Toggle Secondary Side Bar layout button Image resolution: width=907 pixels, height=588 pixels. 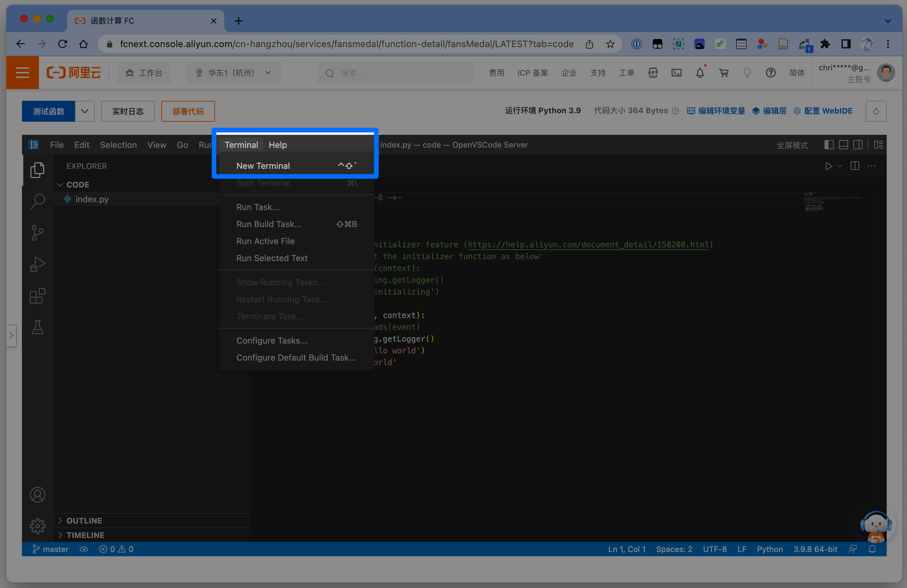pyautogui.click(x=858, y=145)
